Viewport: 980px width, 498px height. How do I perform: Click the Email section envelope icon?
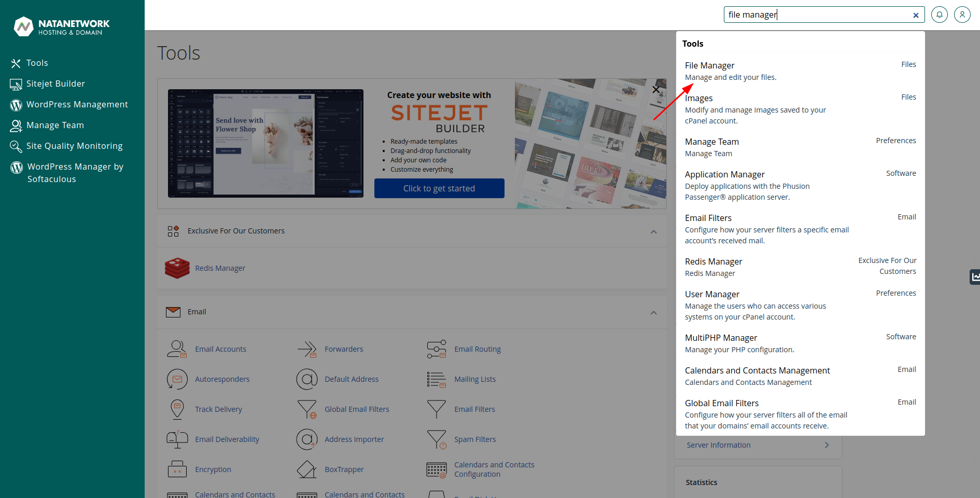click(x=173, y=312)
